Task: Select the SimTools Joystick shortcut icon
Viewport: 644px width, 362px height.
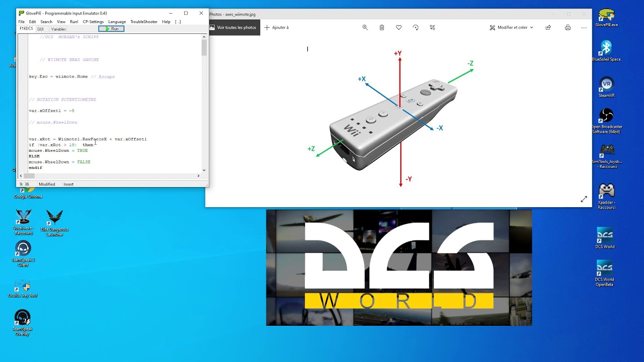Action: 607,156
